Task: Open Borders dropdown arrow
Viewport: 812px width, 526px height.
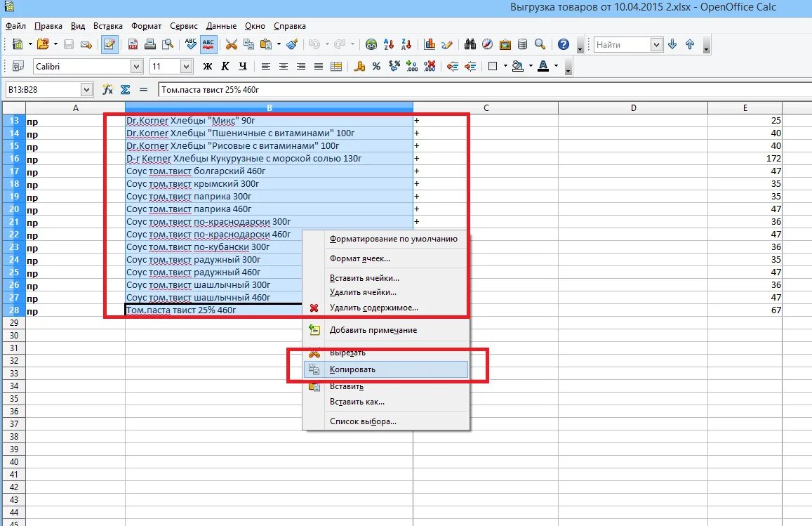Action: (x=505, y=66)
